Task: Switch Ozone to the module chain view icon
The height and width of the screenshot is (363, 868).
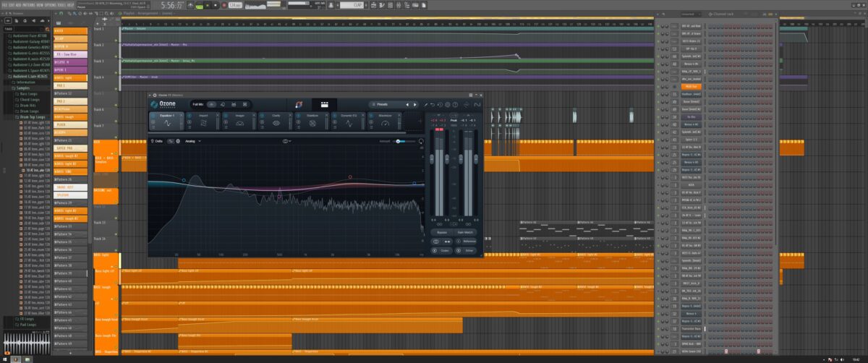Action: pyautogui.click(x=325, y=104)
